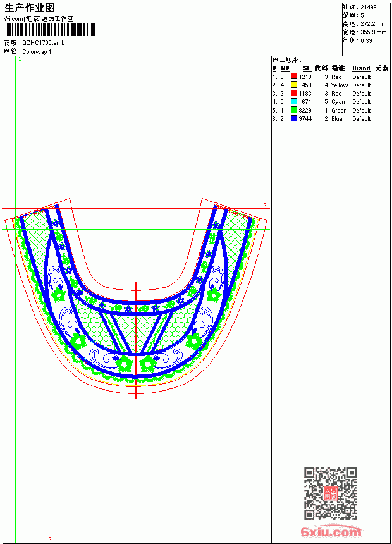Click the yellow color swatch
This screenshot has width=392, height=544.
294,85
